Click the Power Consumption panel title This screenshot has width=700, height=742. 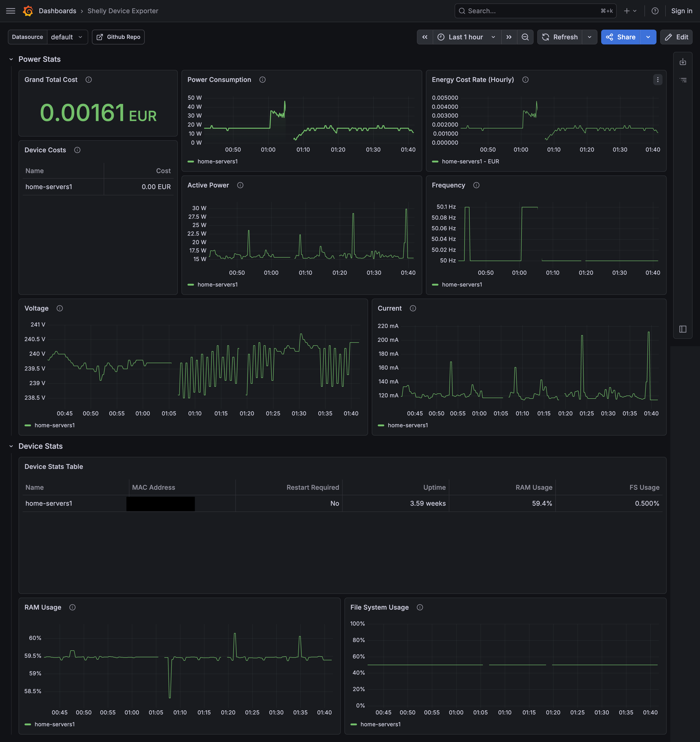(219, 80)
